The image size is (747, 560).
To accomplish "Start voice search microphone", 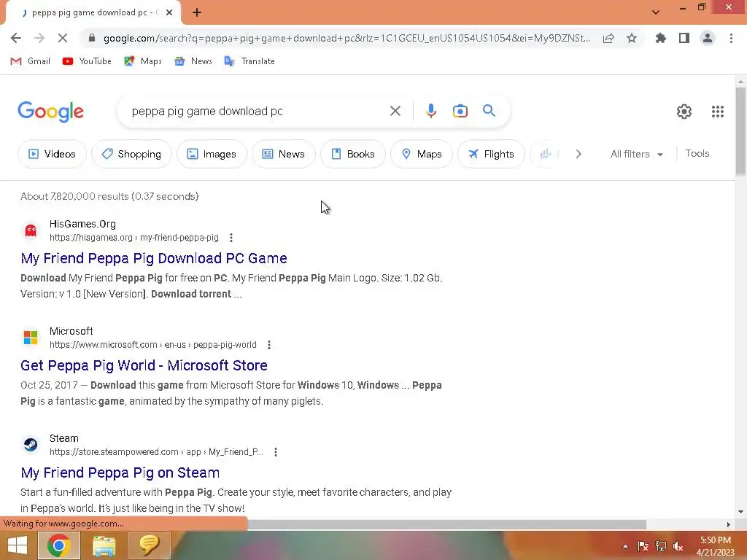I will pyautogui.click(x=430, y=111).
